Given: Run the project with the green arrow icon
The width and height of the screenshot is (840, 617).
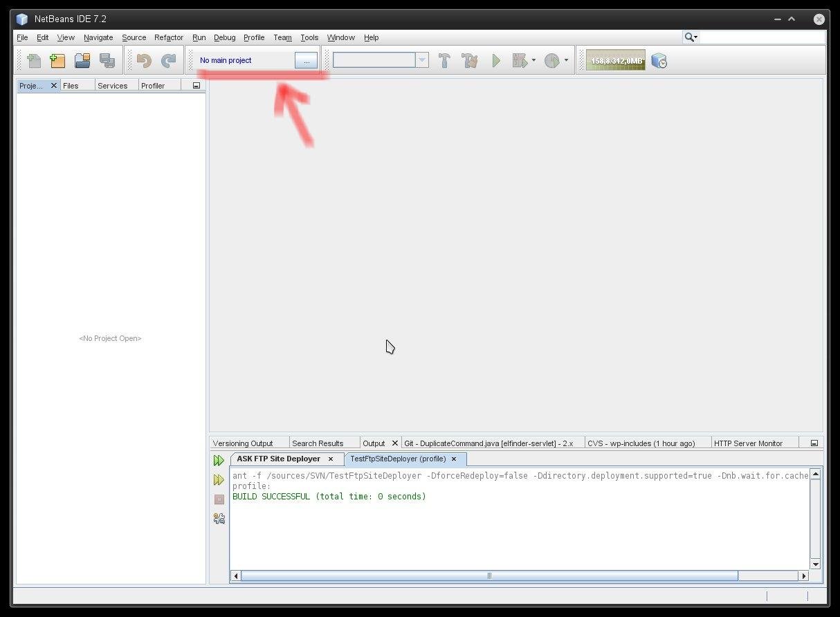Looking at the screenshot, I should 496,60.
